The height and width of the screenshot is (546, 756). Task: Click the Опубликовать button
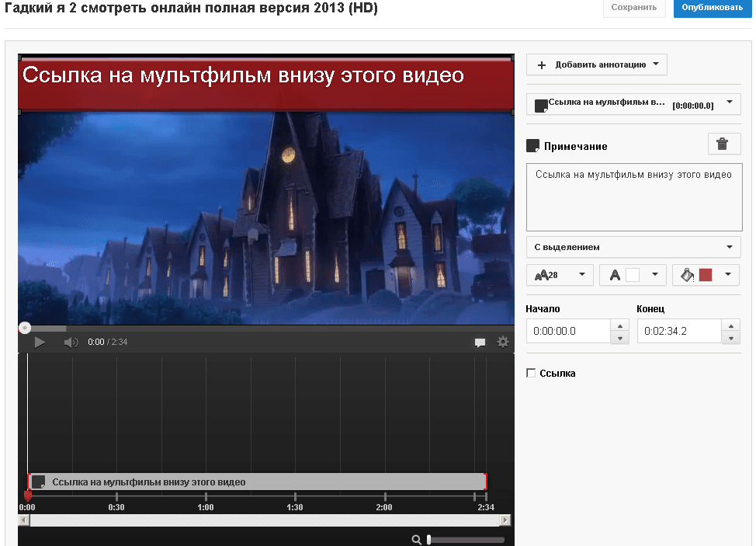pyautogui.click(x=712, y=8)
